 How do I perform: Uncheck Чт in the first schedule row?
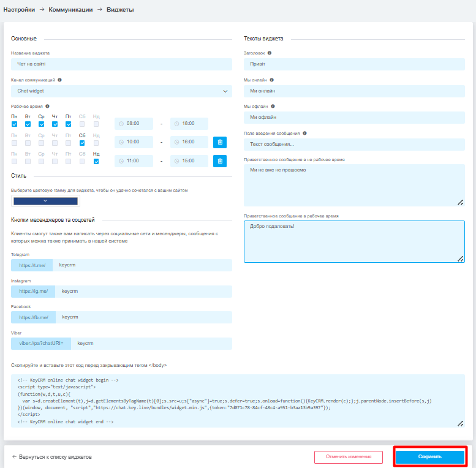click(x=55, y=124)
